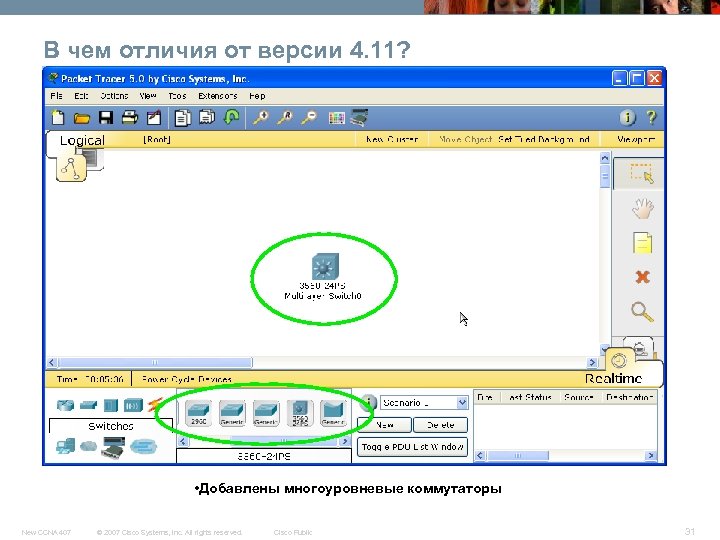The image size is (720, 540).
Task: Select the Wireless Devices category icon
Action: pyautogui.click(x=133, y=405)
